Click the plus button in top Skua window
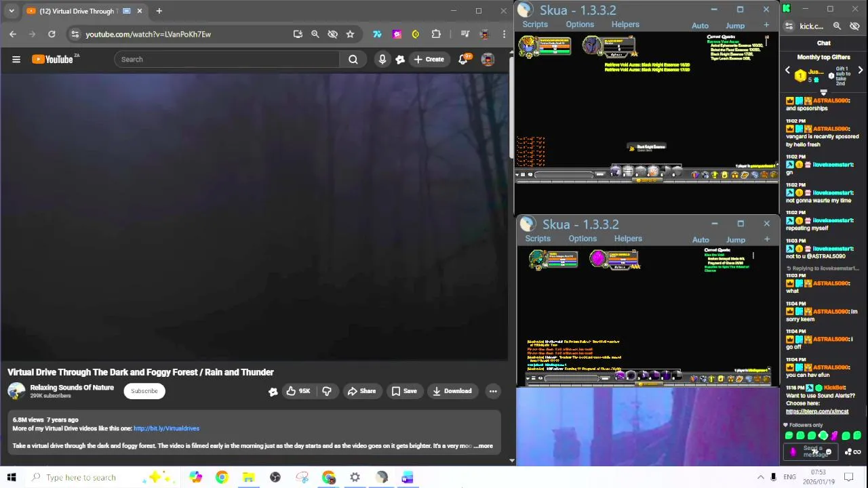 (766, 25)
